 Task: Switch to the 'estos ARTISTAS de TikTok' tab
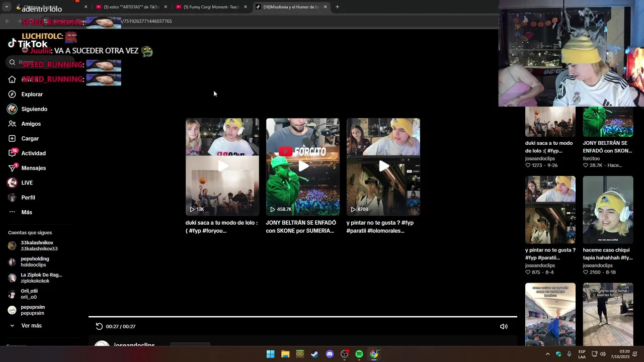(x=131, y=7)
